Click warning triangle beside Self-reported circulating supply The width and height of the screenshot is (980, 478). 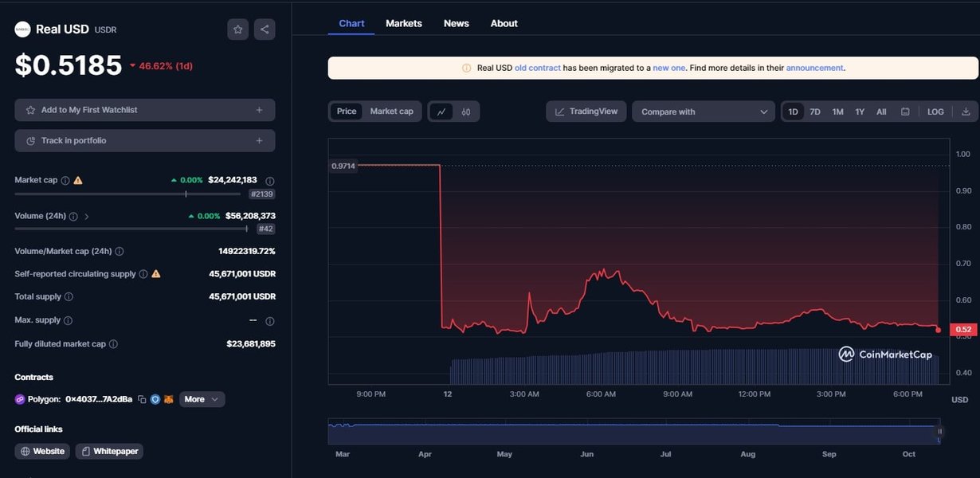(156, 273)
